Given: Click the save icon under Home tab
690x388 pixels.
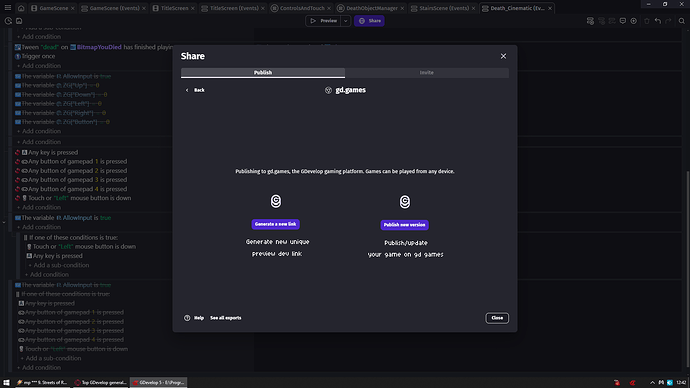Looking at the screenshot, I should click(19, 21).
